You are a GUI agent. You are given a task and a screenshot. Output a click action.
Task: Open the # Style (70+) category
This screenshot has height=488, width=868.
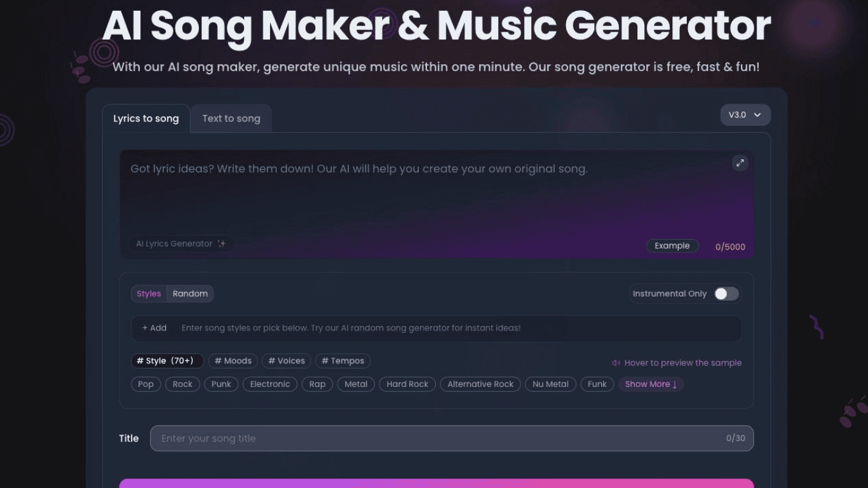coord(167,360)
